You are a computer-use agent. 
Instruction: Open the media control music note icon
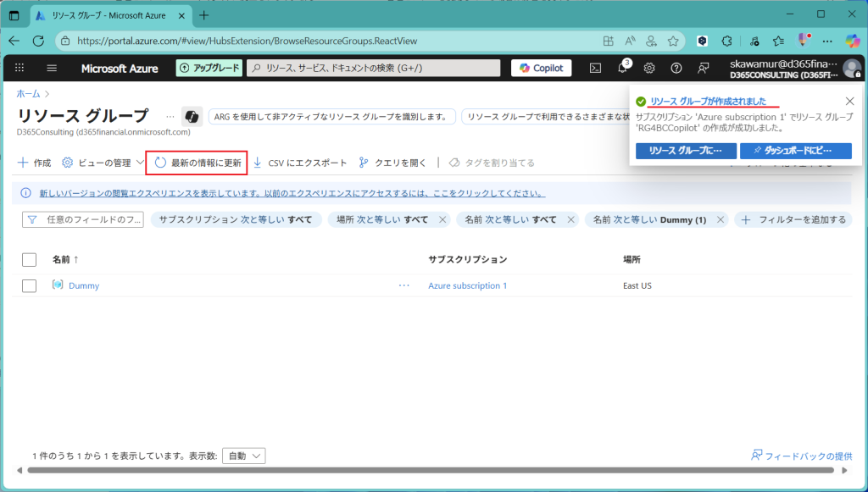click(x=754, y=41)
